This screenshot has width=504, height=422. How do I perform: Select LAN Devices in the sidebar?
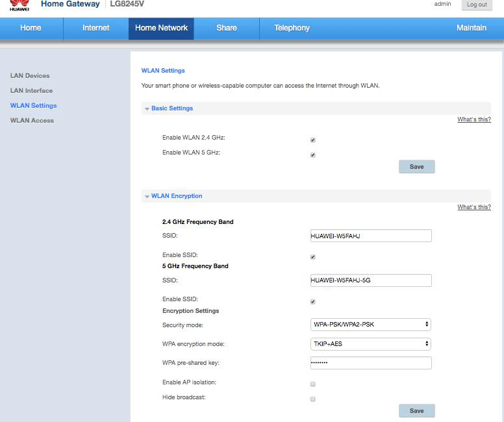coord(30,76)
